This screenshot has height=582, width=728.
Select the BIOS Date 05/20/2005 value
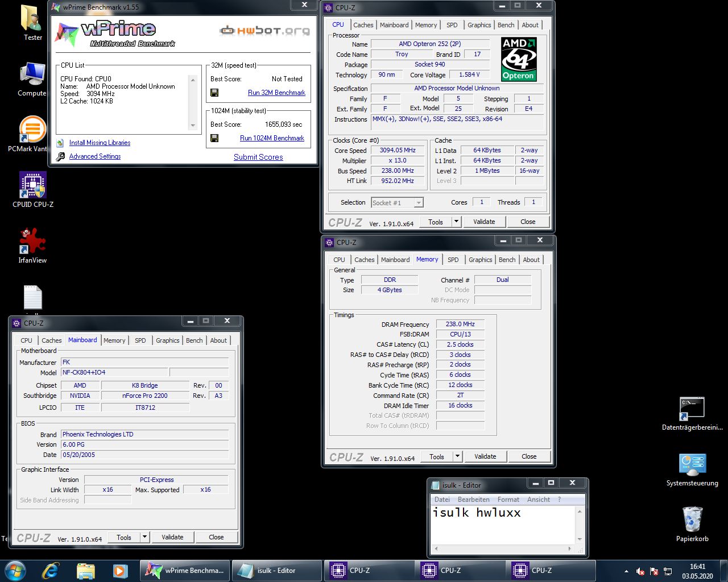tap(145, 455)
